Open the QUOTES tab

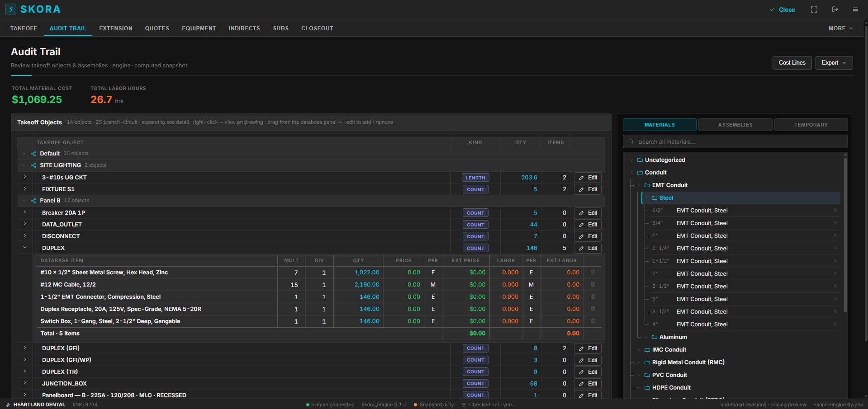click(x=157, y=28)
